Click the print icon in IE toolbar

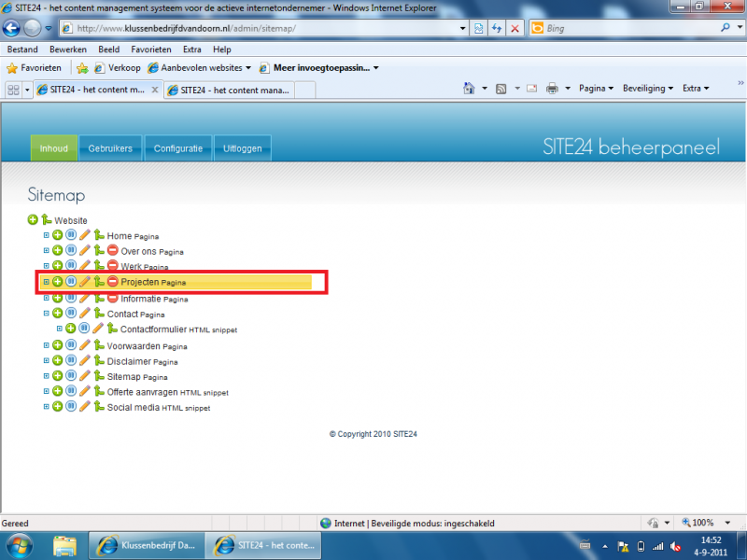tap(552, 89)
